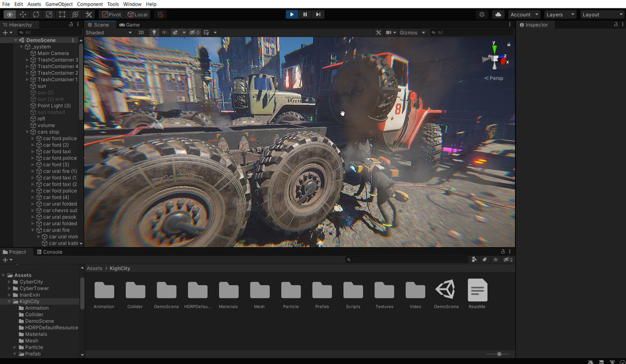Switch to the Game tab
The height and width of the screenshot is (364, 626).
tap(129, 25)
